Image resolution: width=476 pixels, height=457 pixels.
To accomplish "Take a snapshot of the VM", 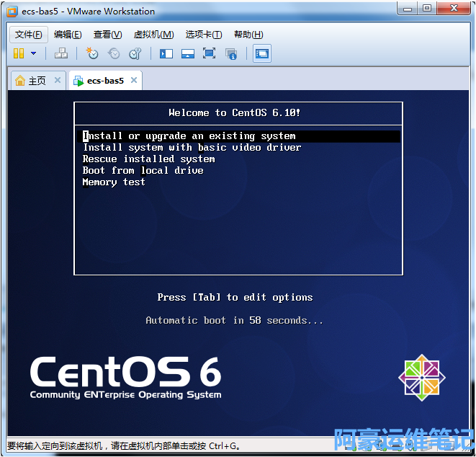I will pyautogui.click(x=92, y=53).
